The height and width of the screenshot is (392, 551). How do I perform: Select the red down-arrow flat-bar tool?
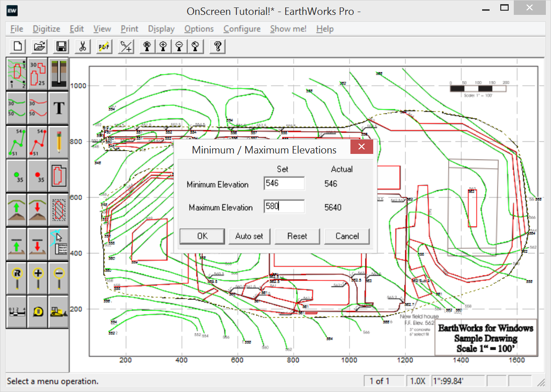[x=38, y=243]
